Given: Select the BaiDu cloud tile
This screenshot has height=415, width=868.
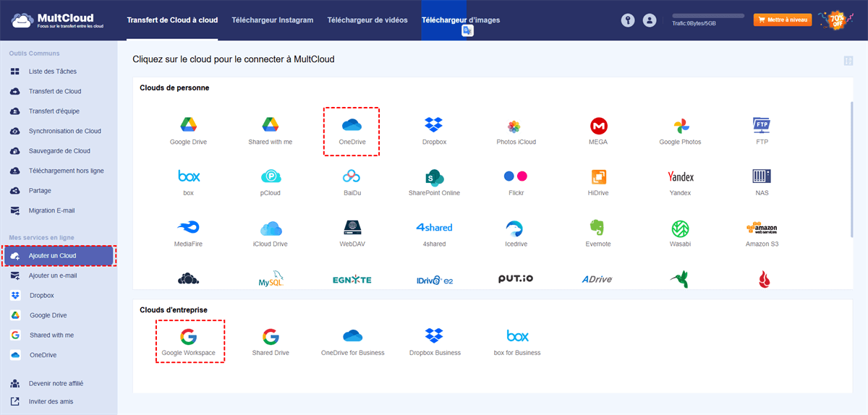Looking at the screenshot, I should point(352,182).
